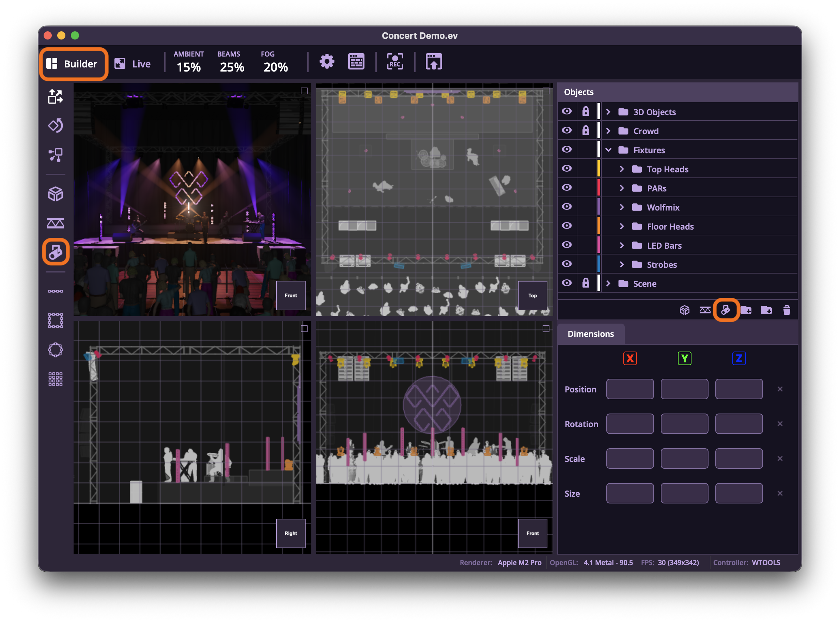Add a fixture from Objects panel toolbar
This screenshot has height=622, width=840.
(726, 310)
